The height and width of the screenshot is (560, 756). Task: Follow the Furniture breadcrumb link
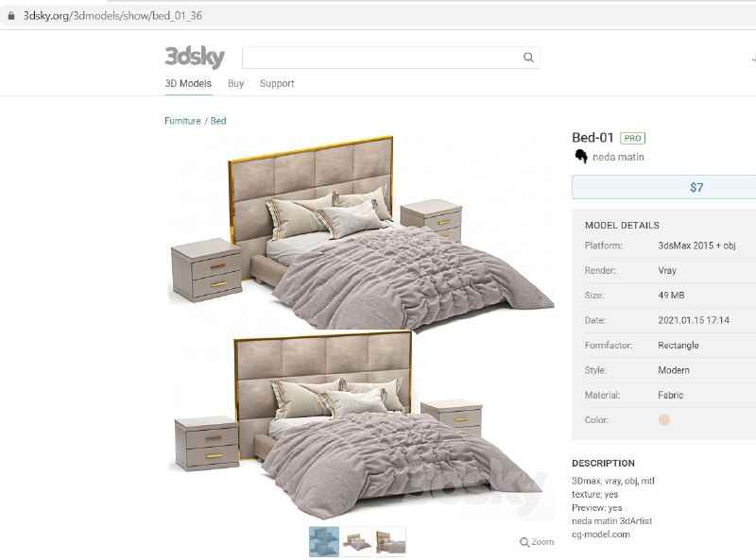tap(182, 121)
